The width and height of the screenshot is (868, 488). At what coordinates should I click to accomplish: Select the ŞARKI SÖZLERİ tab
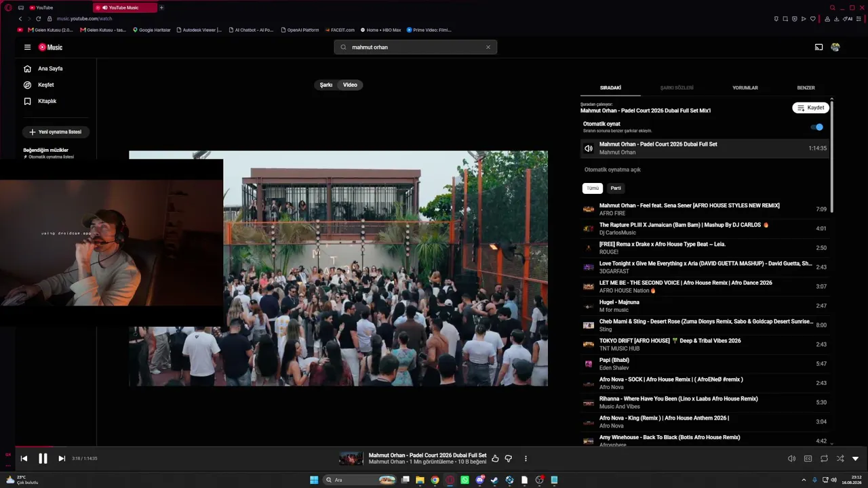pyautogui.click(x=677, y=87)
